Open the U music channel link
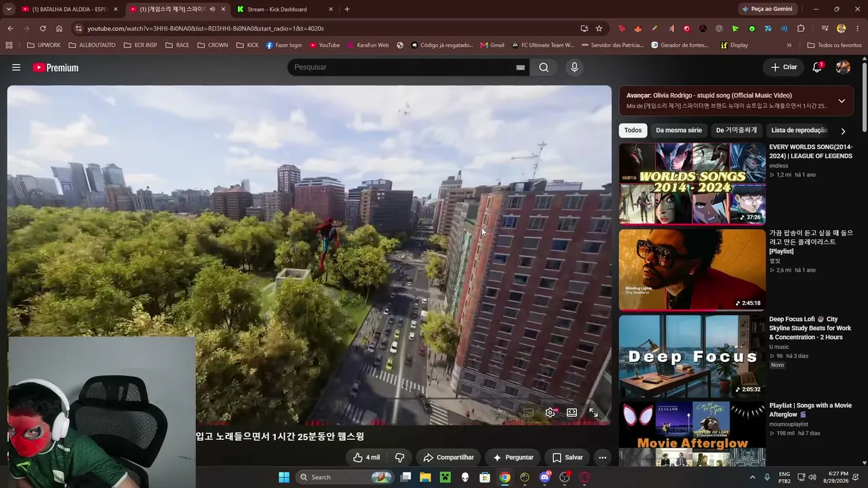Image resolution: width=868 pixels, height=488 pixels. (x=779, y=347)
